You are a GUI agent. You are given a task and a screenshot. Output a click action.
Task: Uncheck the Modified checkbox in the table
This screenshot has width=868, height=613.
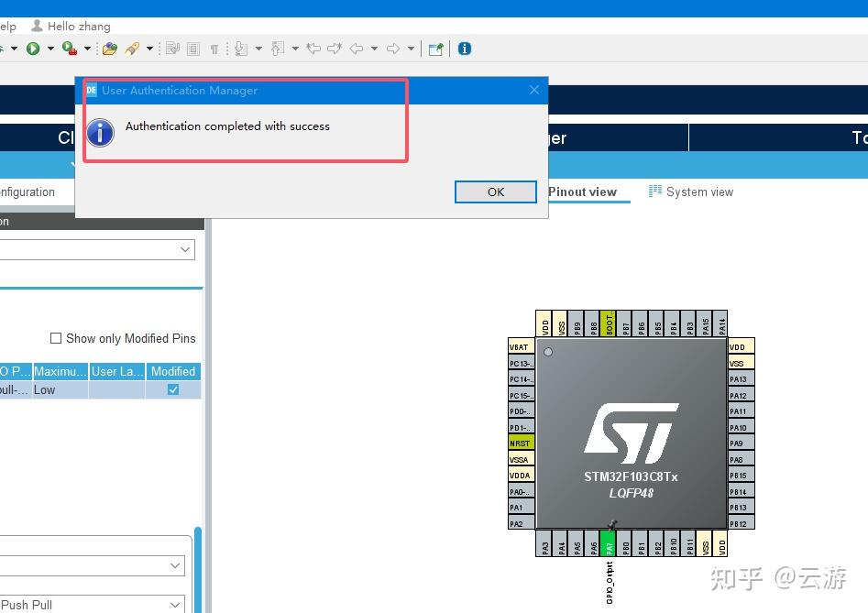point(172,389)
